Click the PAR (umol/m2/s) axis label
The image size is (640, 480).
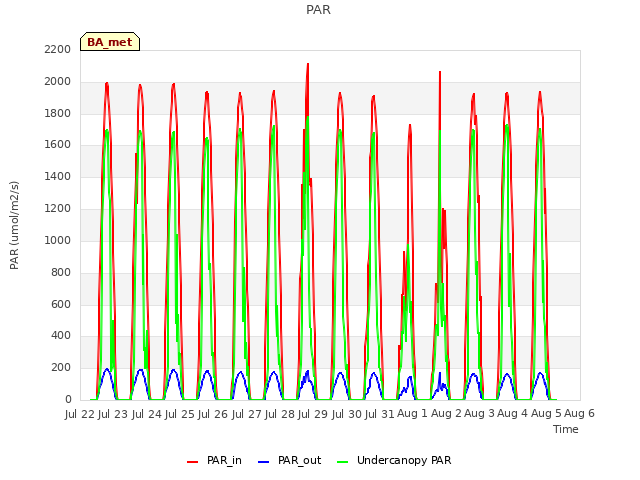[x=14, y=225]
